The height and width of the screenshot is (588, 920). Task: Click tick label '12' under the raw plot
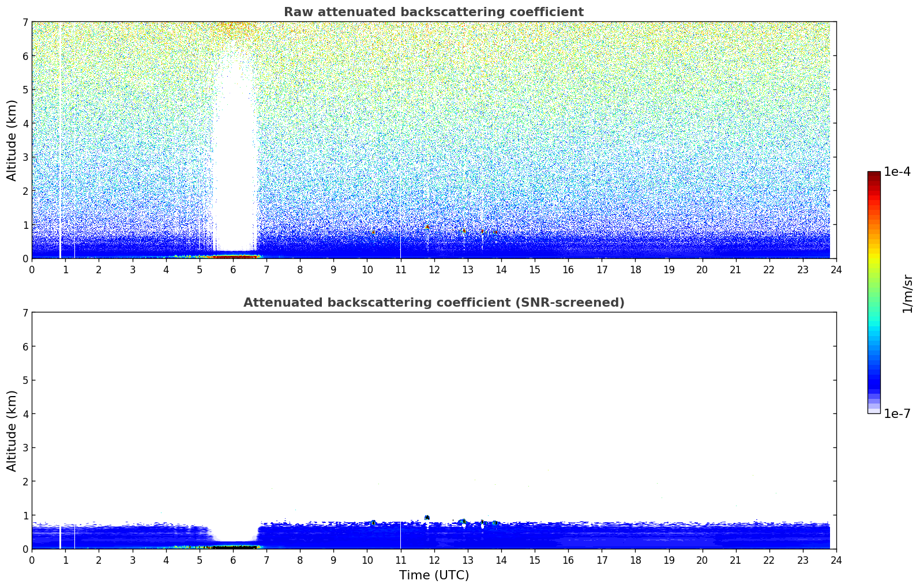(x=434, y=269)
